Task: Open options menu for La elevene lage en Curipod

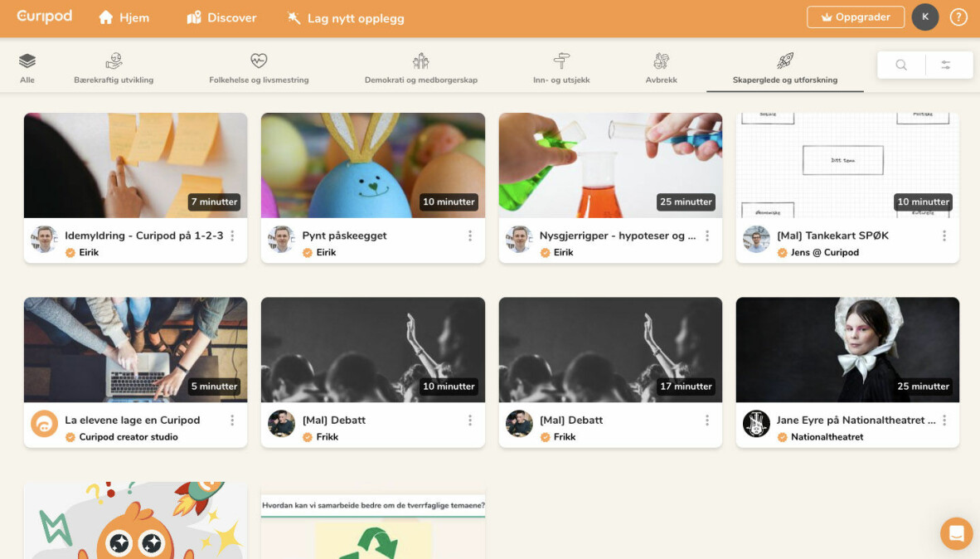Action: coord(232,420)
